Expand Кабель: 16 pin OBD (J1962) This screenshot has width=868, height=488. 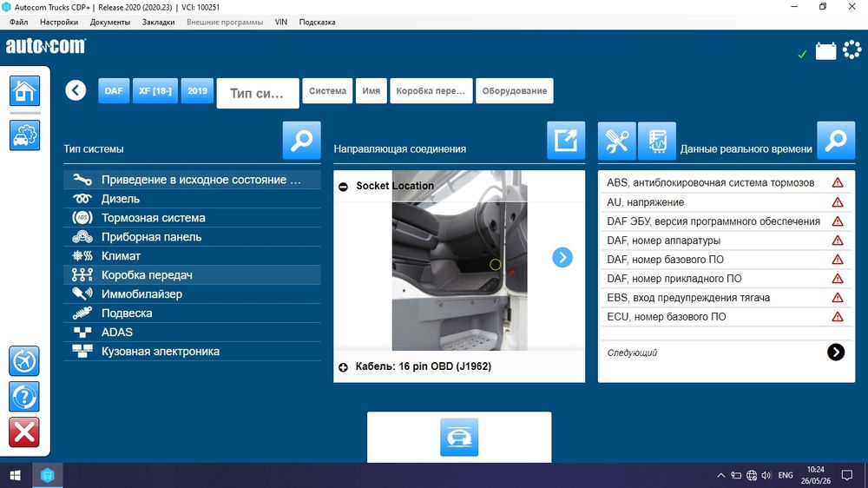(x=343, y=367)
